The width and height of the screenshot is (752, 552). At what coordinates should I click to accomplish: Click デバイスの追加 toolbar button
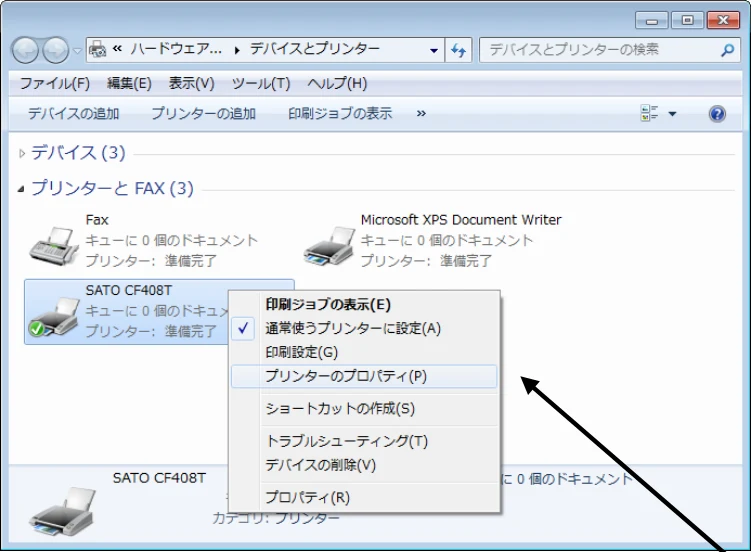pyautogui.click(x=73, y=114)
